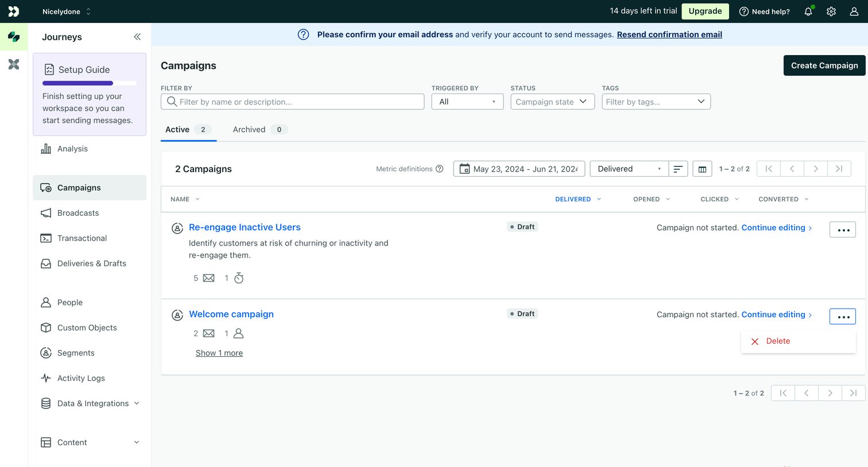Sort by the Name column
This screenshot has height=467, width=868.
click(x=185, y=199)
